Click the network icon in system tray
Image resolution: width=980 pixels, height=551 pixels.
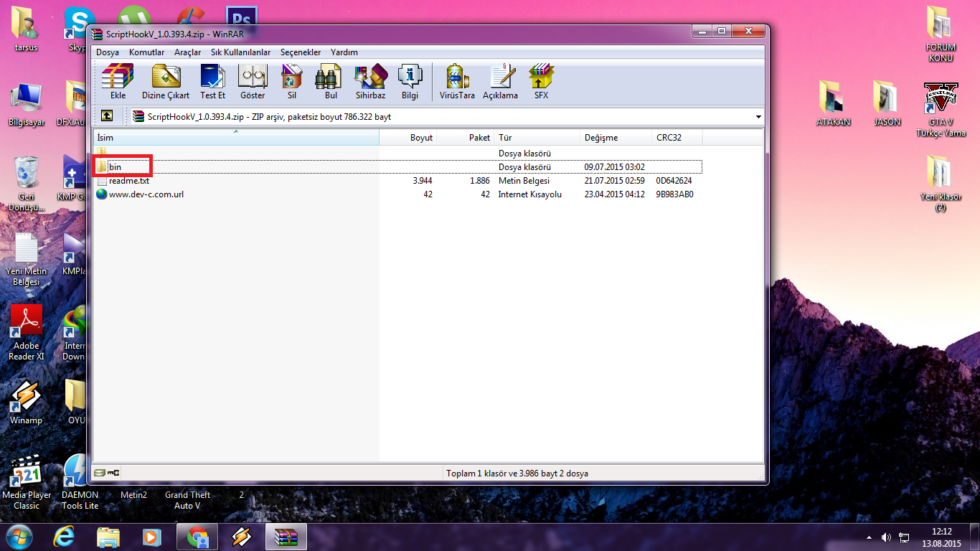904,537
